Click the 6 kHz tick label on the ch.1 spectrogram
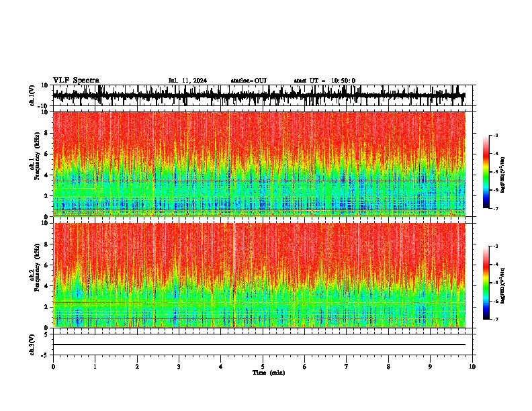 pyautogui.click(x=46, y=154)
